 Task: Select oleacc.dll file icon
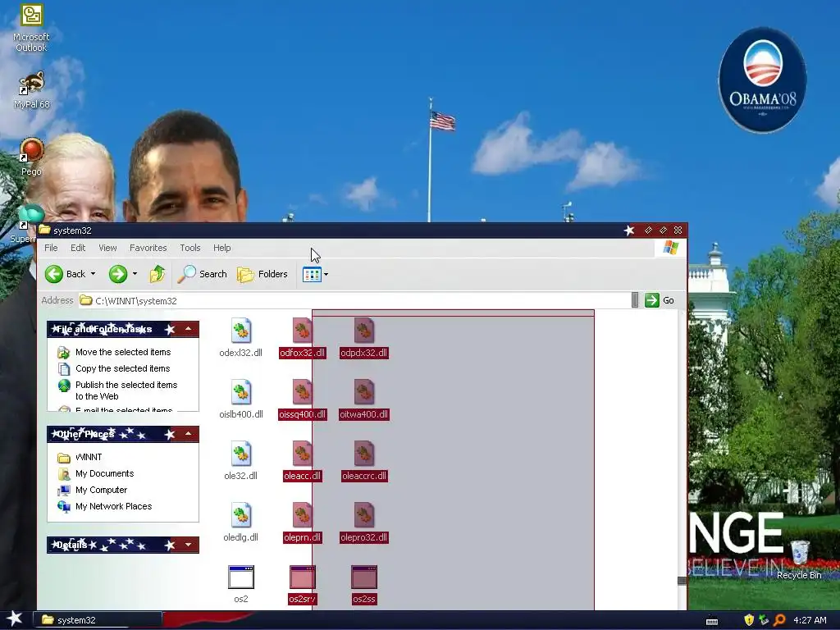pyautogui.click(x=302, y=453)
